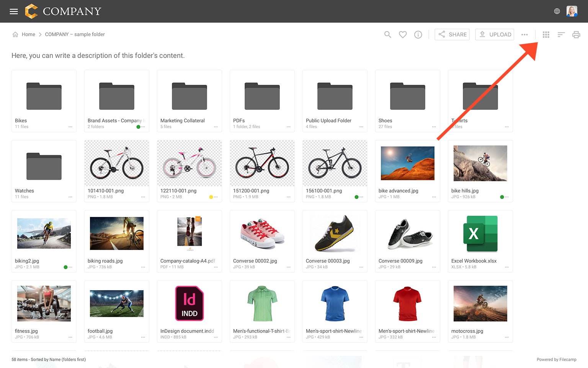Click Powered by Filecamp link
The width and height of the screenshot is (588, 368).
[x=556, y=360]
